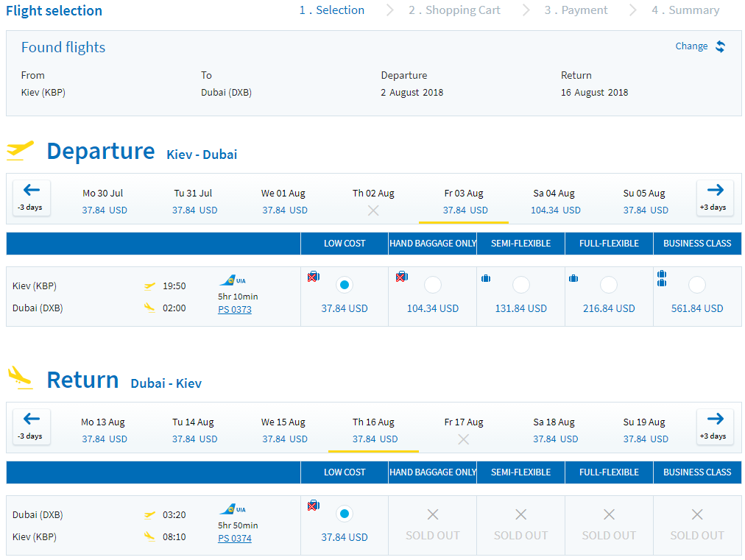The height and width of the screenshot is (560, 745).
Task: Click the Change swap-arrows icon
Action: coord(720,46)
